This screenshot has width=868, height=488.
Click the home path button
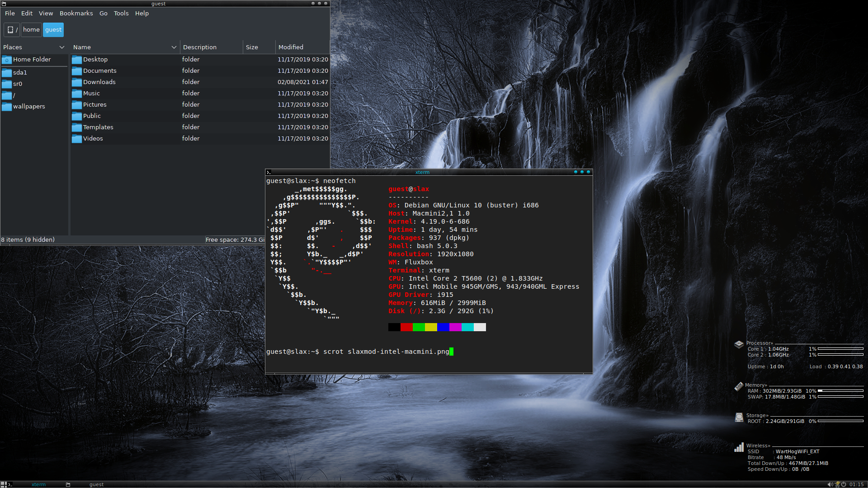pos(31,30)
